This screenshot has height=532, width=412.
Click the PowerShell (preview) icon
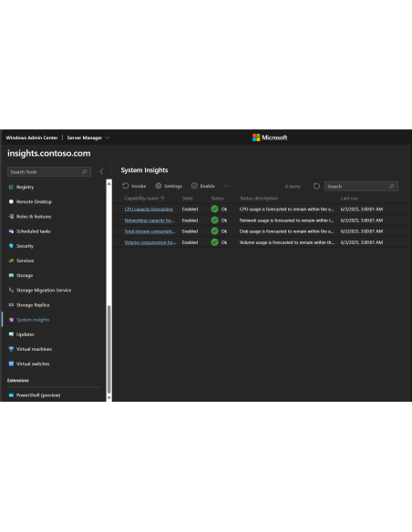pyautogui.click(x=11, y=395)
